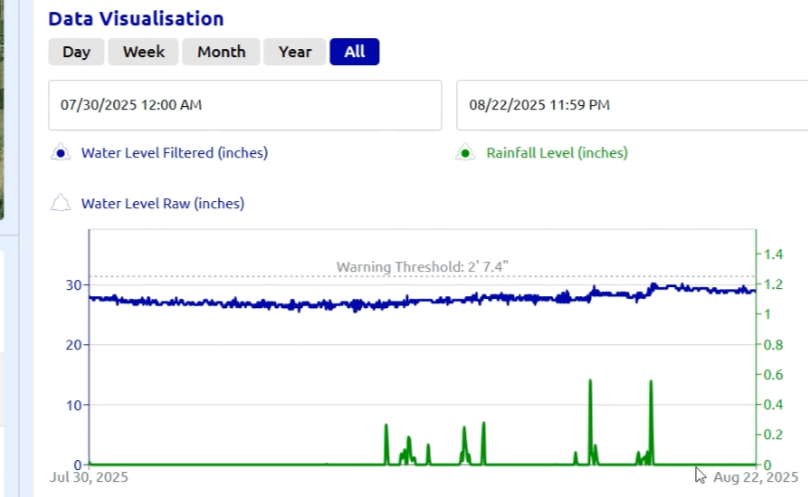The width and height of the screenshot is (808, 497).
Task: Click the 10 tick on water level axis
Action: (x=74, y=405)
